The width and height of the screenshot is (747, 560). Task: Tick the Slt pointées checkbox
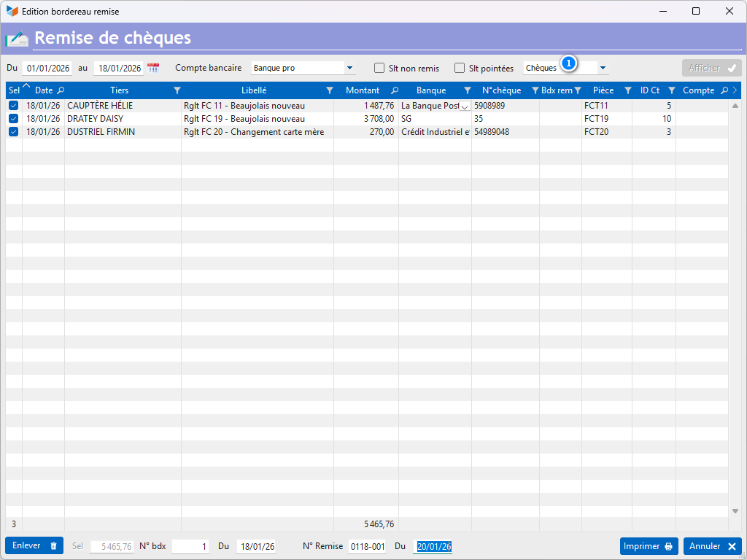460,68
